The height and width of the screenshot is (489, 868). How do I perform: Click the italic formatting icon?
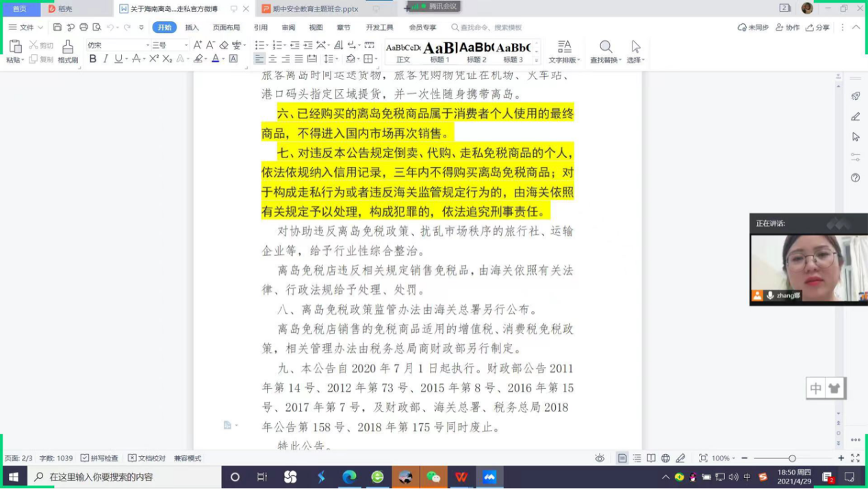(x=105, y=59)
